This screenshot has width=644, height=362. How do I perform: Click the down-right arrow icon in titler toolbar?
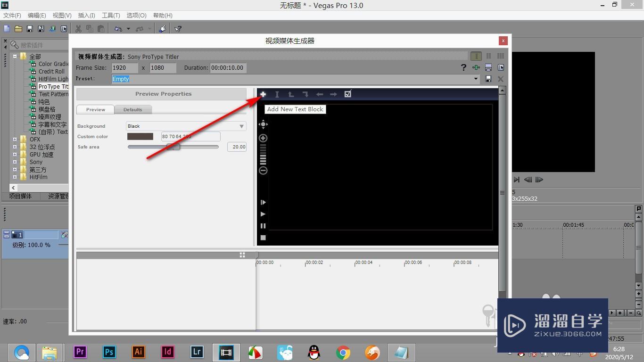(305, 94)
